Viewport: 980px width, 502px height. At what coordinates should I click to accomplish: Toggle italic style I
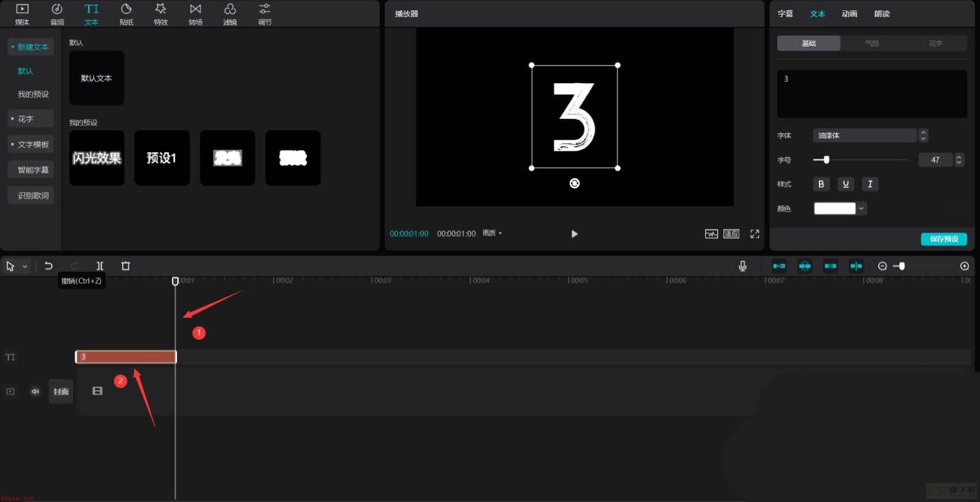pyautogui.click(x=870, y=184)
